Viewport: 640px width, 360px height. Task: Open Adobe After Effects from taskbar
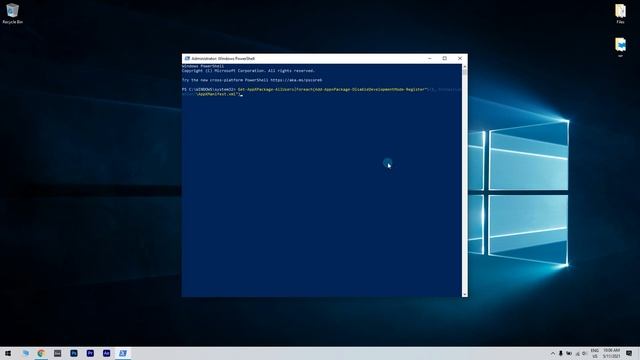[107, 353]
